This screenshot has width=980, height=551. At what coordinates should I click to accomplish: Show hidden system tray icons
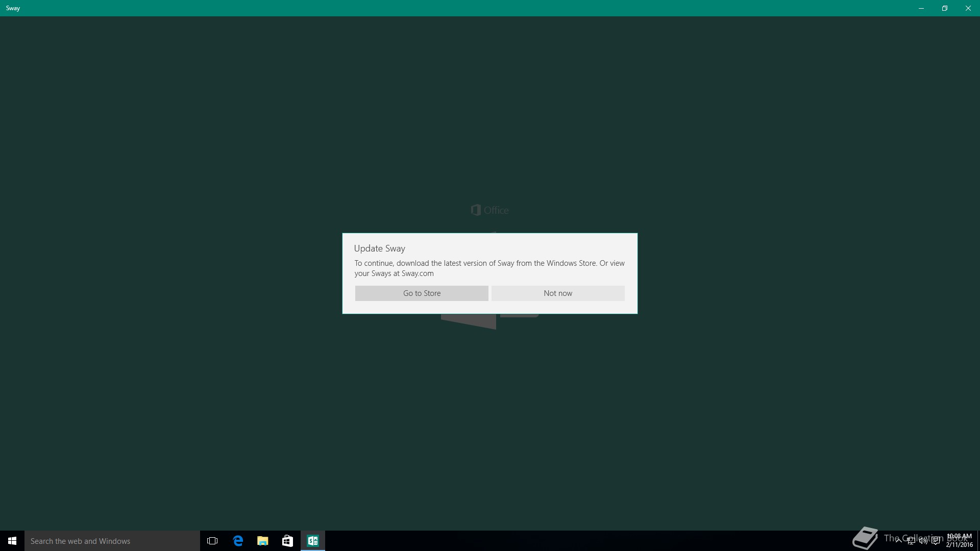899,541
